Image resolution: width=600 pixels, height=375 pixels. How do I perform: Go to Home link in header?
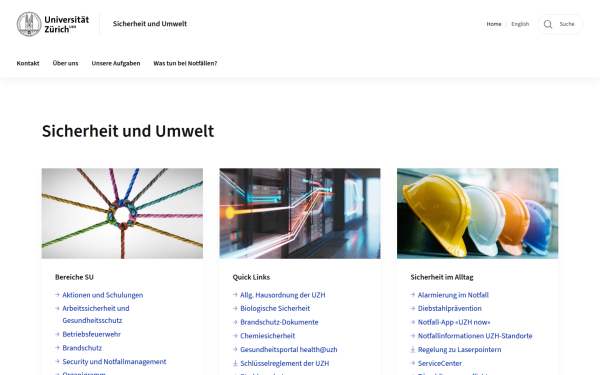coord(494,24)
